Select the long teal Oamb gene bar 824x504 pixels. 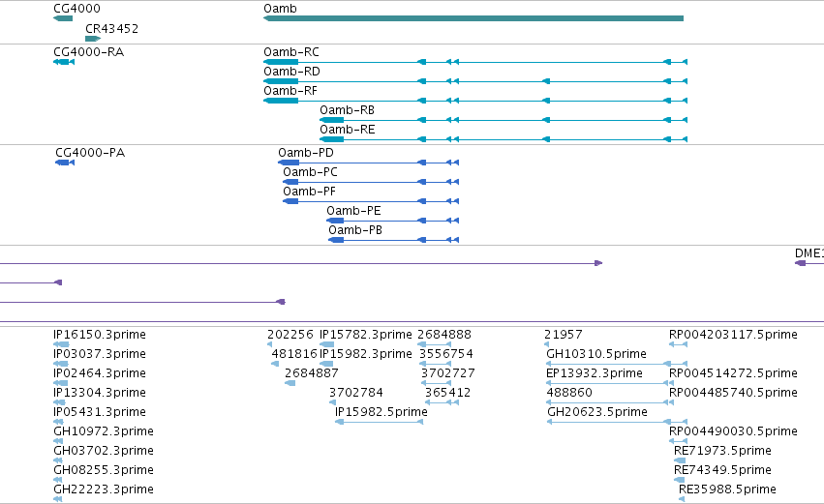coord(473,18)
